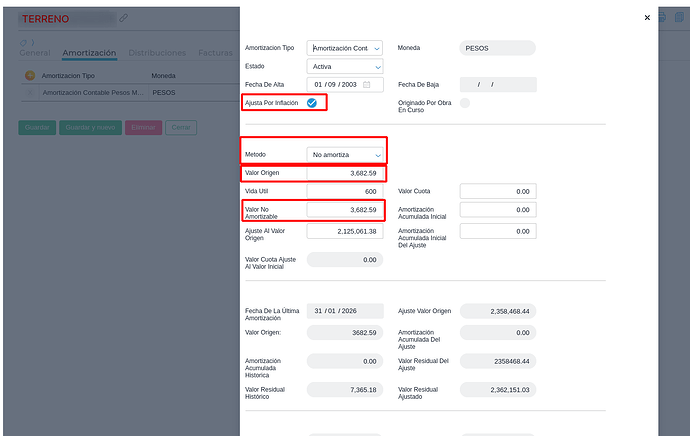
Task: Click the delete icon on the Amortización Contable row
Action: (x=30, y=92)
